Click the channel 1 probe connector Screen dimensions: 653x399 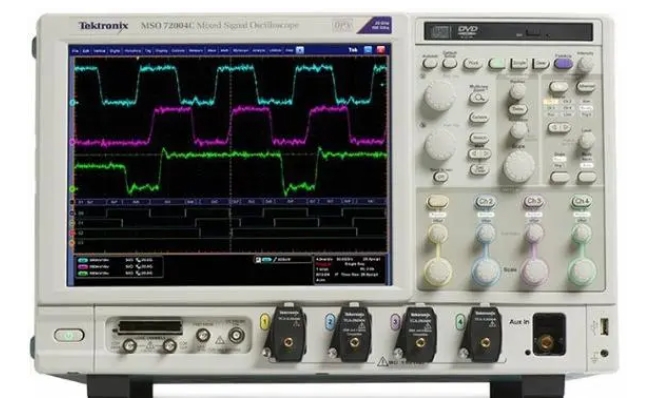287,343
